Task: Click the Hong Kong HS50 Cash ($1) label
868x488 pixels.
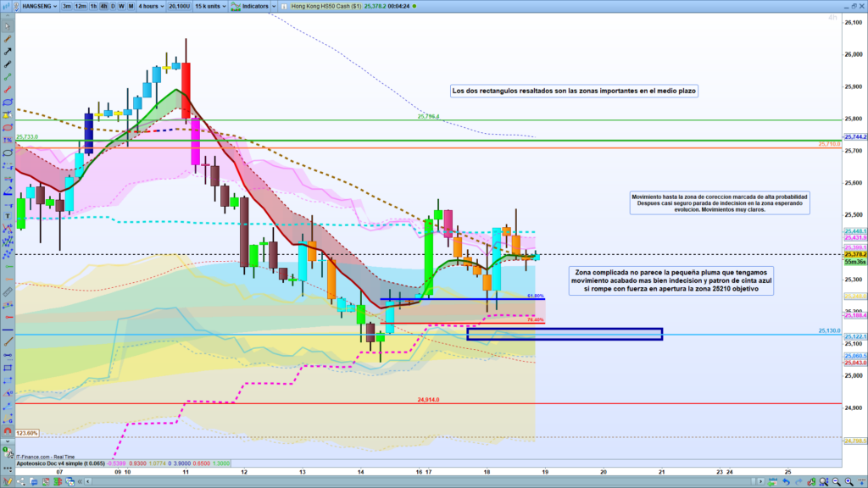Action: coord(326,6)
